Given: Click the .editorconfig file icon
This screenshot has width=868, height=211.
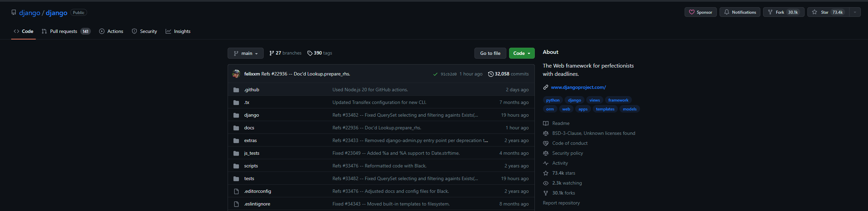Looking at the screenshot, I should 236,191.
